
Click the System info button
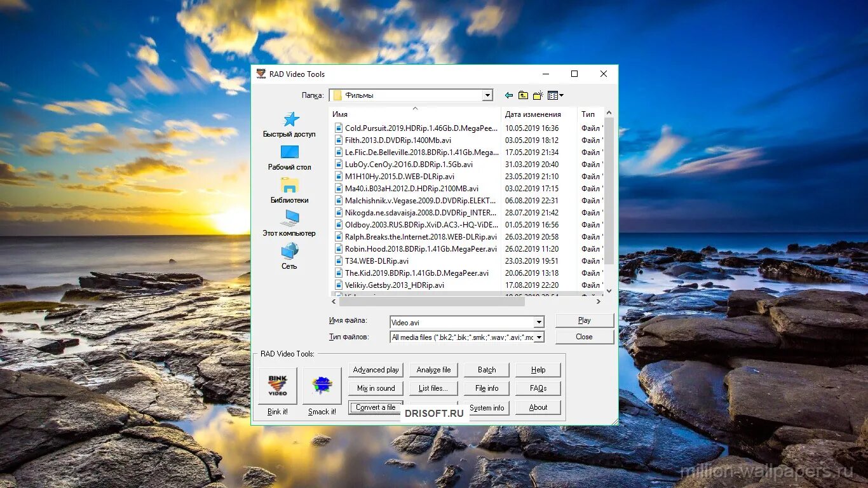tap(487, 408)
